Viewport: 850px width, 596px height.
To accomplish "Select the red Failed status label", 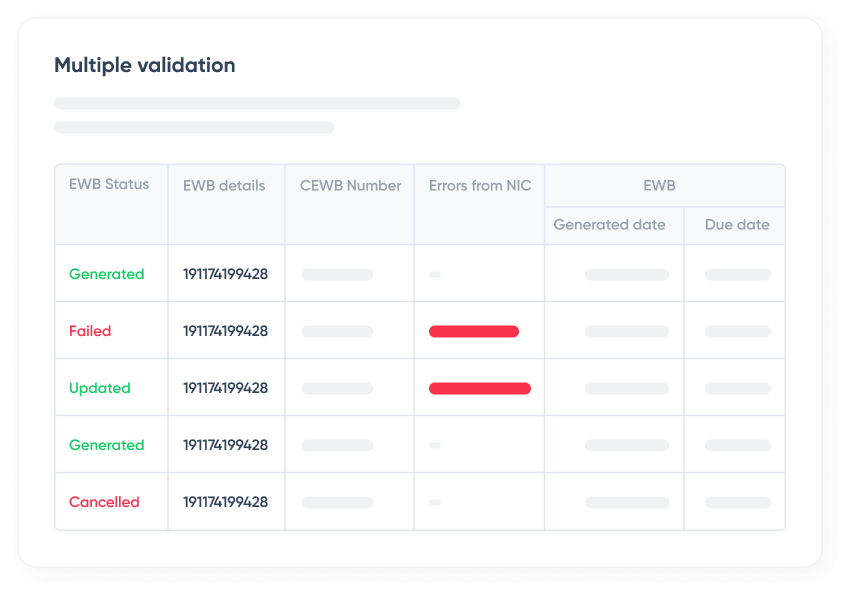I will pos(90,331).
